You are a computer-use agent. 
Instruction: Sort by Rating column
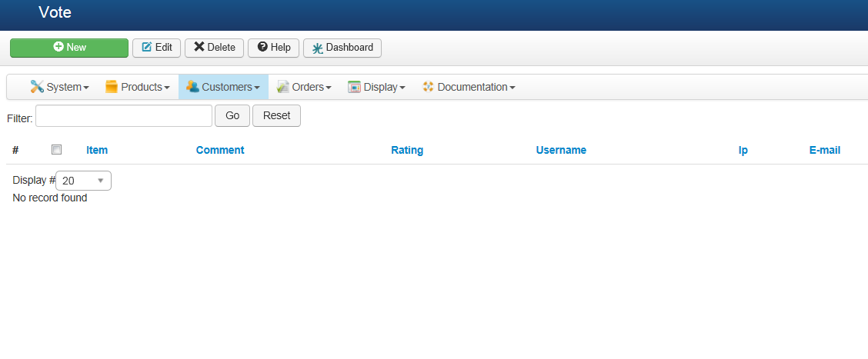pyautogui.click(x=407, y=150)
